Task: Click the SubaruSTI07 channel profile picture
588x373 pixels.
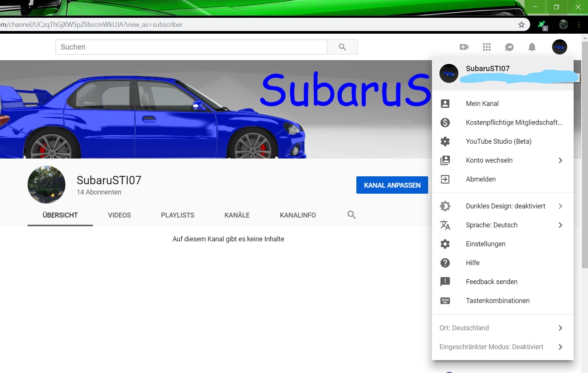Action: 46,185
